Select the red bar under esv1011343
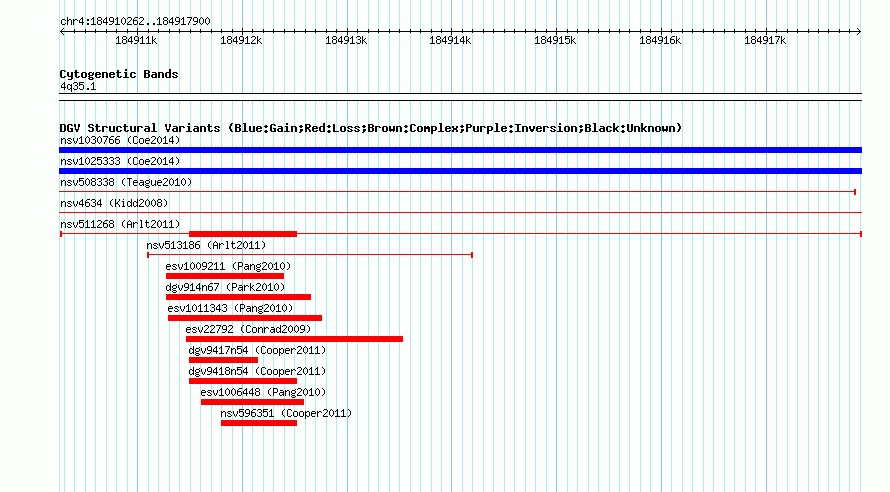Image resolution: width=890 pixels, height=492 pixels. click(x=245, y=318)
